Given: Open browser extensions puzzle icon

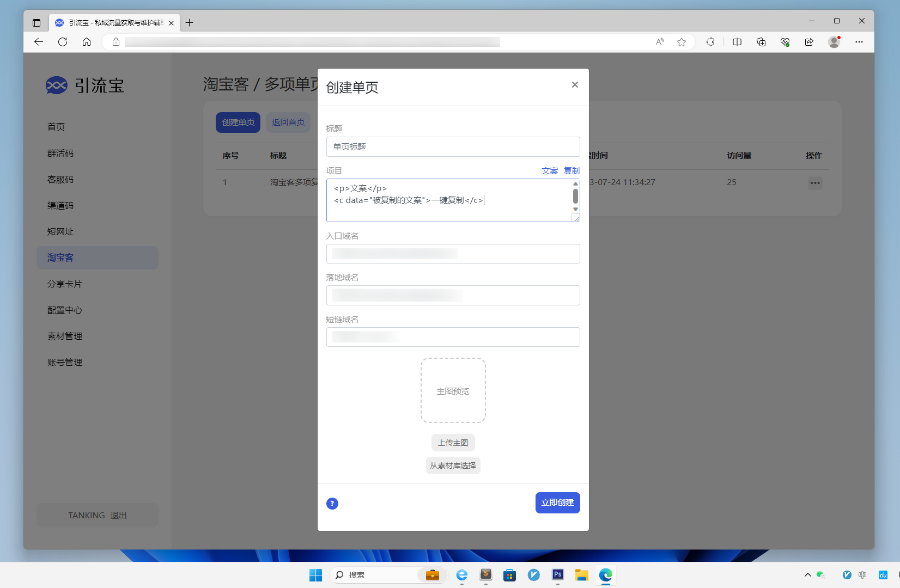Looking at the screenshot, I should [710, 42].
